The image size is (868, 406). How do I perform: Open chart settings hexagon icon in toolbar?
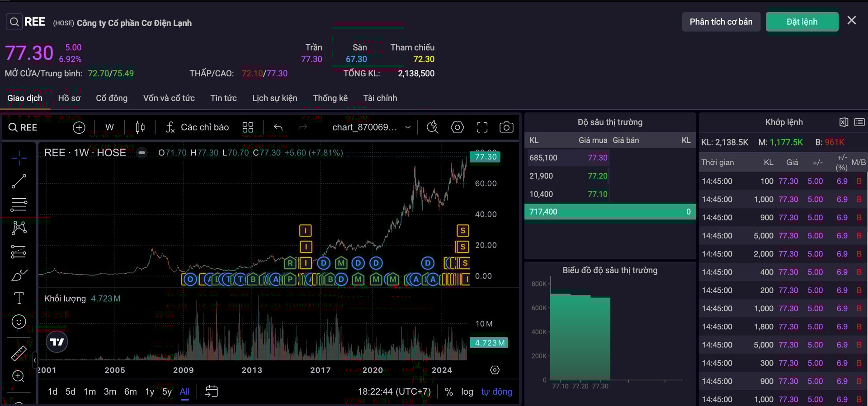click(x=458, y=127)
